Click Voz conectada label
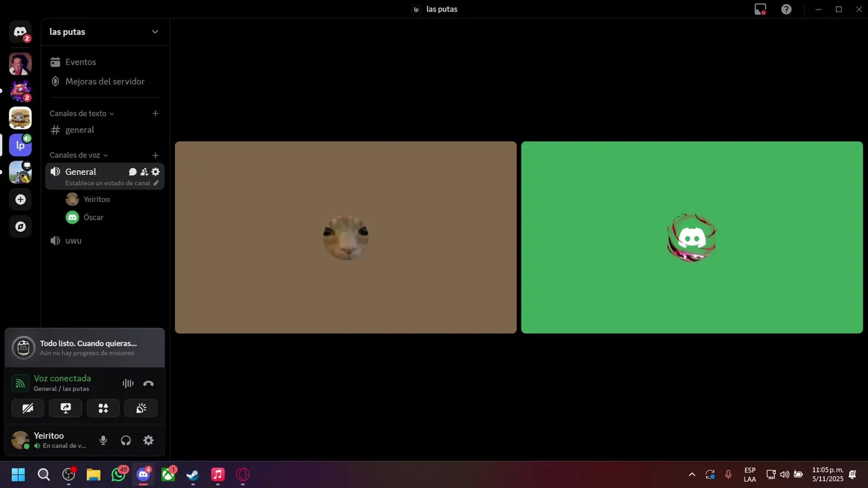 pos(62,378)
